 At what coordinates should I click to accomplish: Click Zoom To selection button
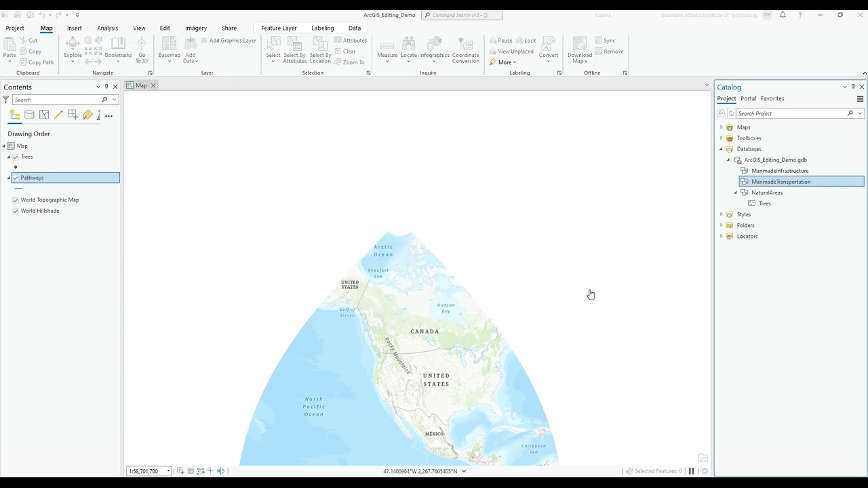pyautogui.click(x=349, y=62)
